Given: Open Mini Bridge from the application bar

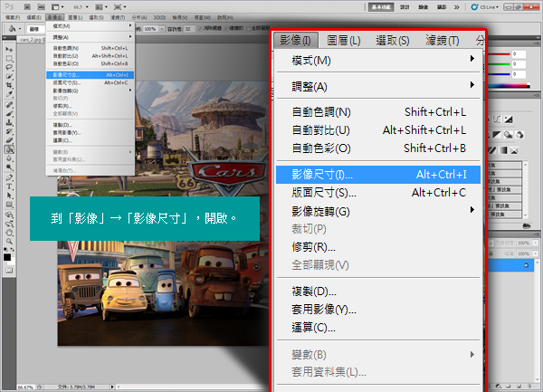Looking at the screenshot, I should pyautogui.click(x=41, y=6).
